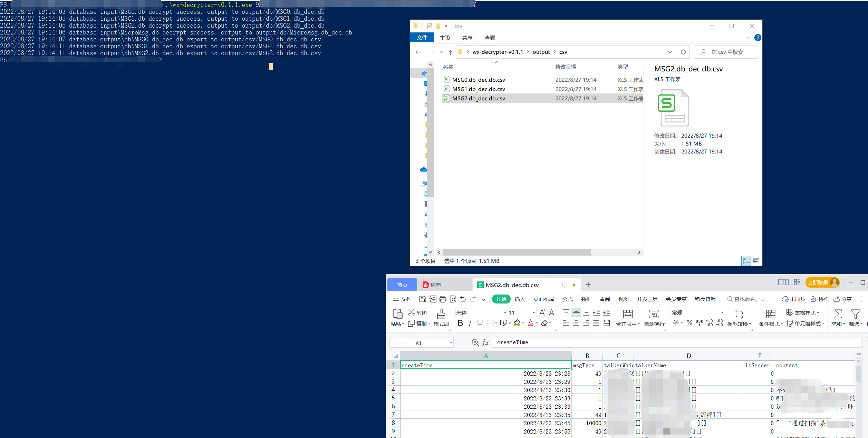The width and height of the screenshot is (868, 438).
Task: Click the format painter brush icon
Action: (x=441, y=314)
